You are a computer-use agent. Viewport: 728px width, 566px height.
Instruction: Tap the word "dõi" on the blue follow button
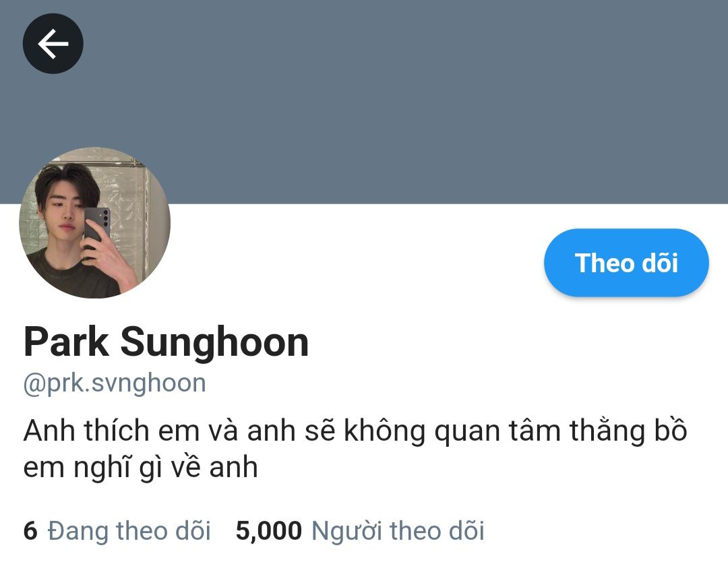[660, 263]
